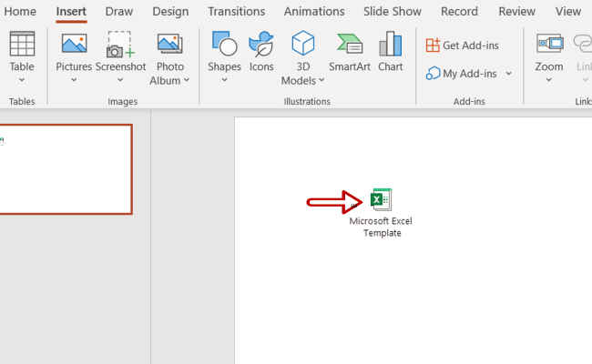Click the Microsoft Excel Template label
This screenshot has width=592, height=364.
[381, 227]
